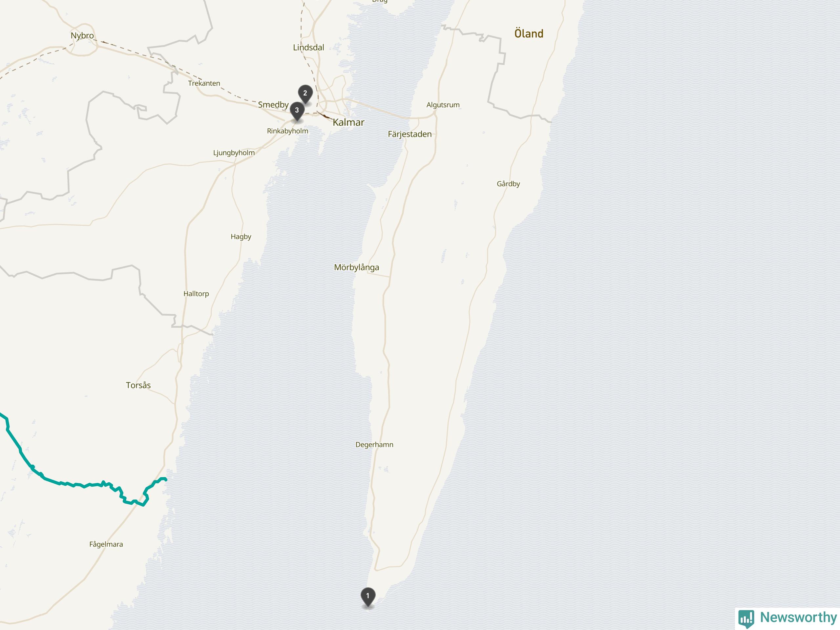Select the Smedby label
Image resolution: width=840 pixels, height=630 pixels.
[x=273, y=104]
